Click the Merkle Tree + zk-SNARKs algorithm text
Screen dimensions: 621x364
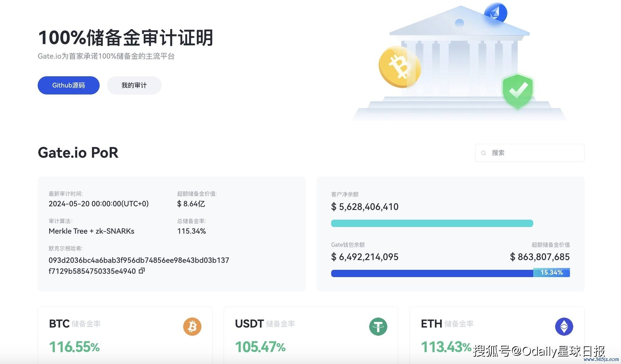point(91,231)
